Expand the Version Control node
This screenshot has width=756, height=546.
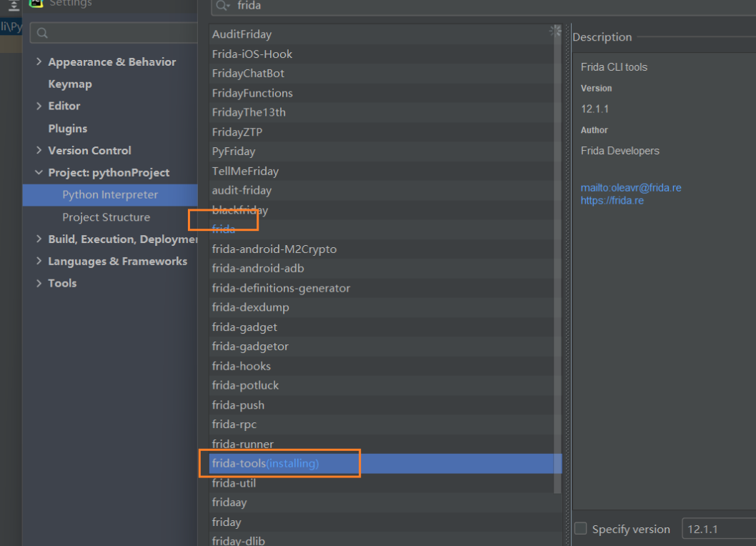(x=39, y=151)
